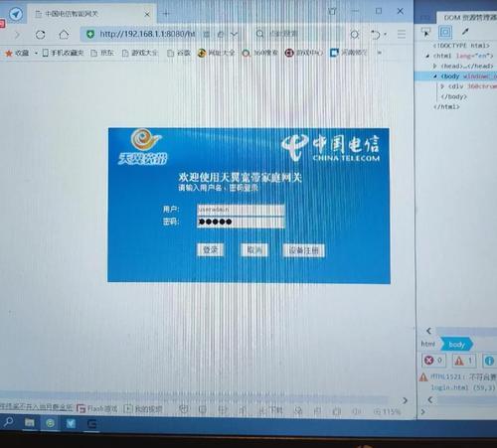Go to the browser home page icon
497x448 pixels.
pyautogui.click(x=64, y=34)
